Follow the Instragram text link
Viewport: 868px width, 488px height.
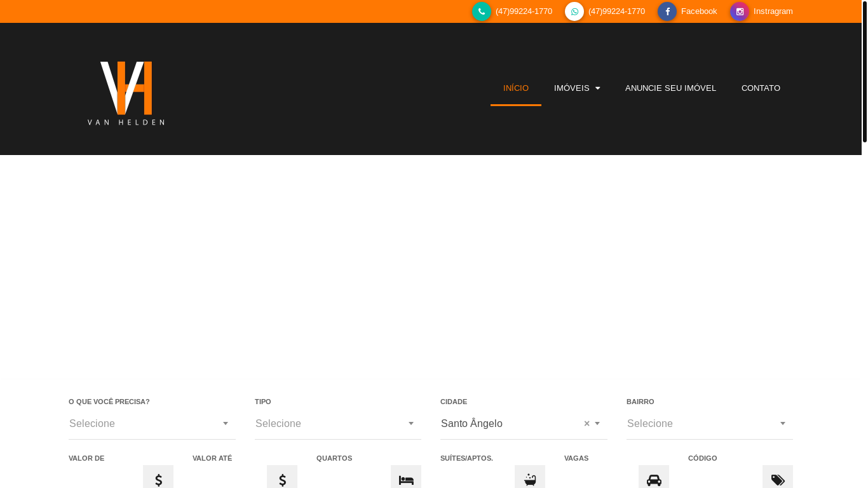pos(773,11)
